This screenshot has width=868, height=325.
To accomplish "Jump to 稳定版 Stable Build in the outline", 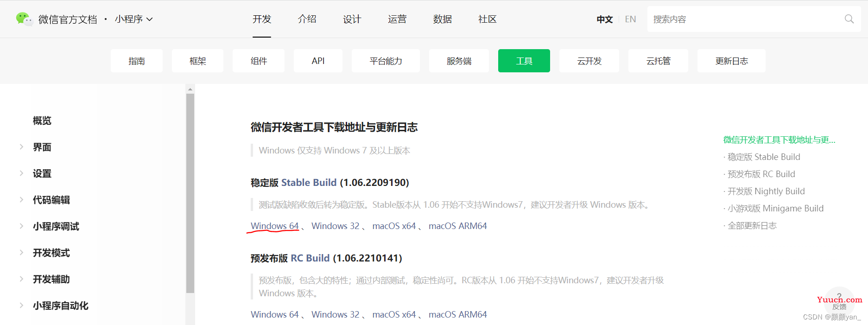I will point(764,157).
